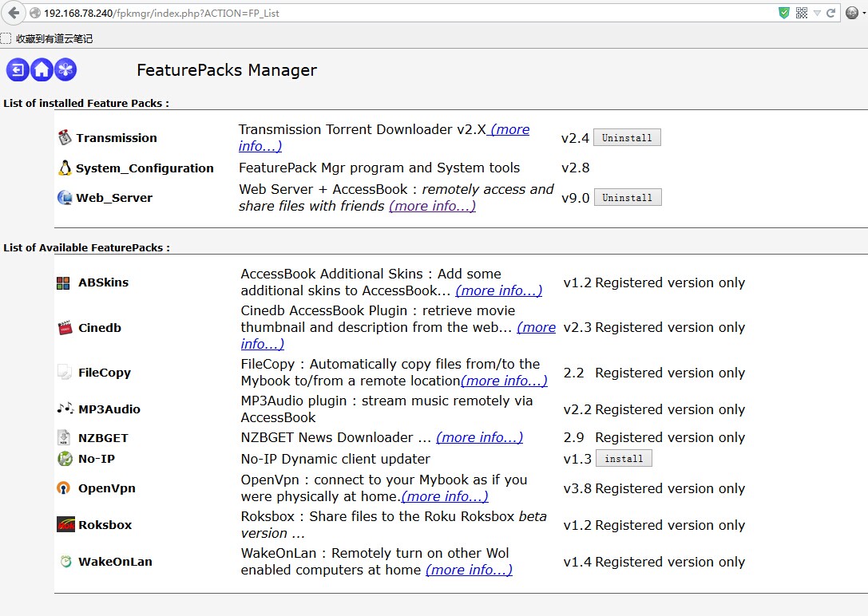The image size is (868, 616).
Task: Select the Web_Server name label
Action: 114,198
